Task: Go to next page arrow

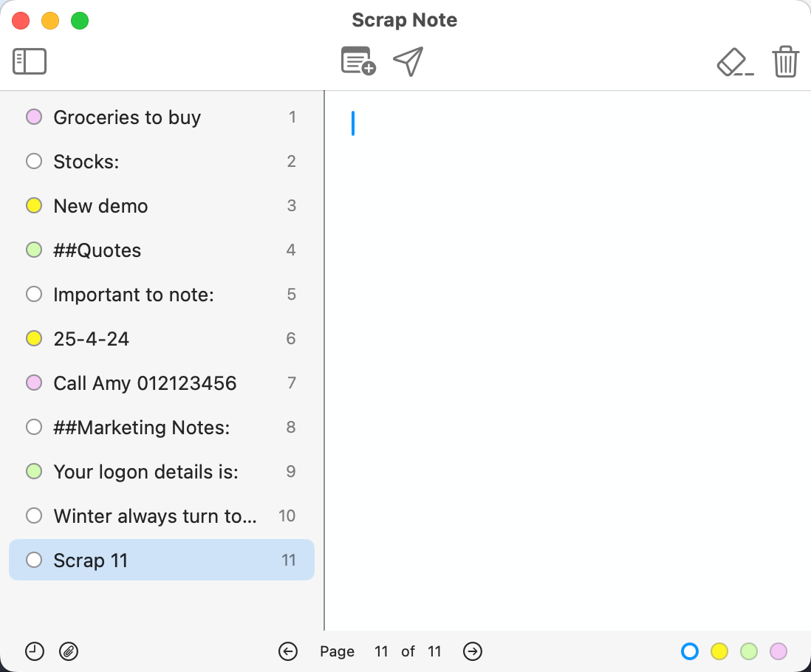Action: [x=473, y=651]
